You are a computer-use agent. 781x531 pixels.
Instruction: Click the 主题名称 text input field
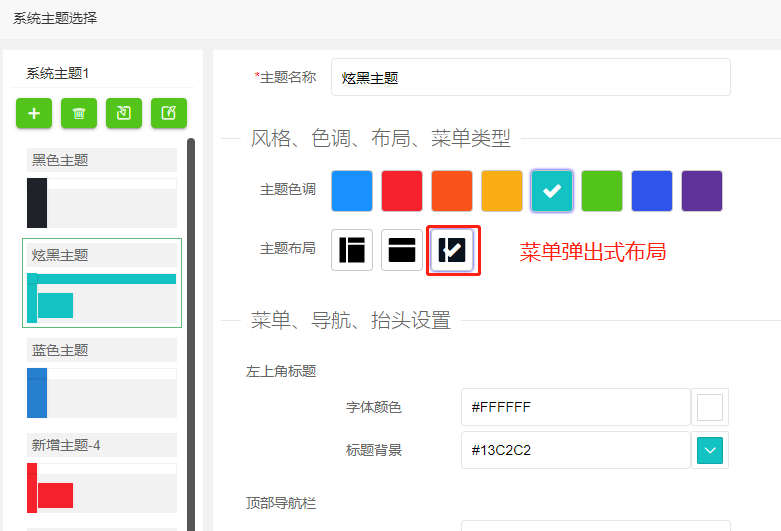point(530,77)
